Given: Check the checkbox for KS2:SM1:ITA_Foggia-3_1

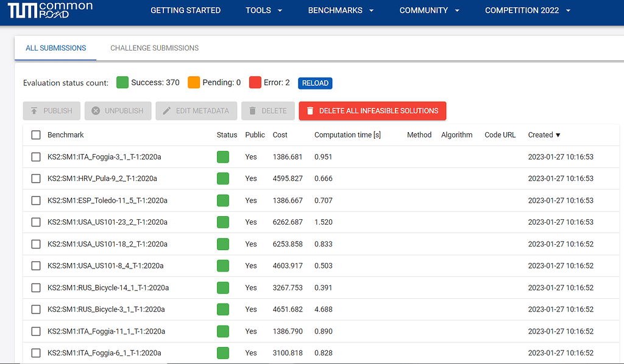Looking at the screenshot, I should tap(35, 156).
